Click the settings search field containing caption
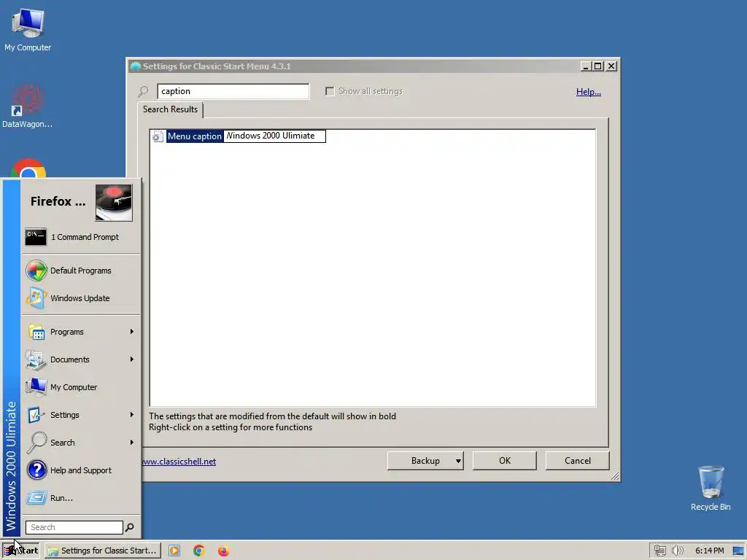 point(233,91)
